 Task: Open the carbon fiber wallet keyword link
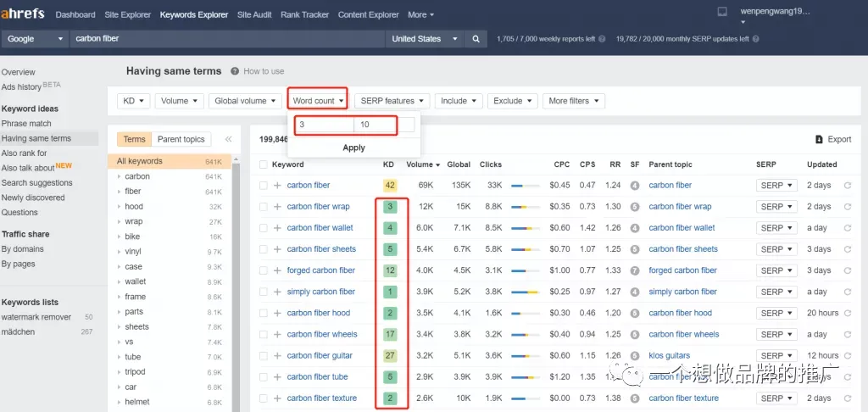(x=320, y=228)
